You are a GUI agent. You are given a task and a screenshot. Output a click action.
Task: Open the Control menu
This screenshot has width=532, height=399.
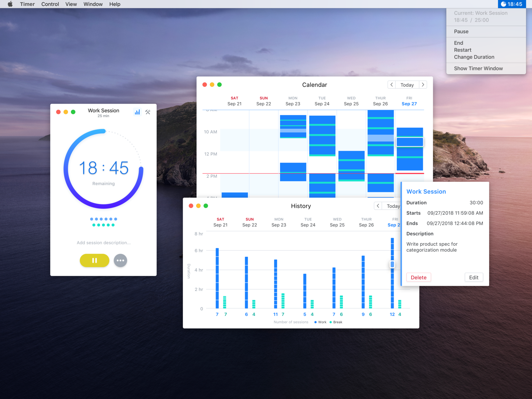50,4
